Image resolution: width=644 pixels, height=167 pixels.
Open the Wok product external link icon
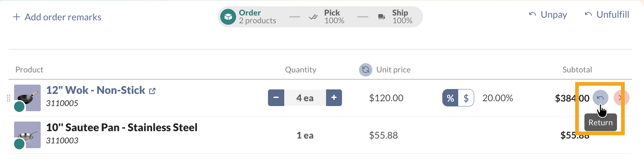pos(152,91)
